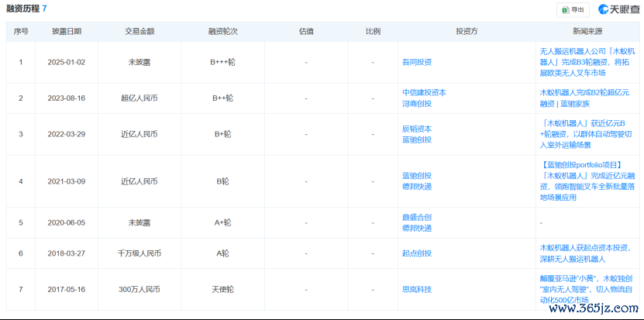Click the 新闻来源 column header
This screenshot has height=320, width=644.
pyautogui.click(x=587, y=32)
